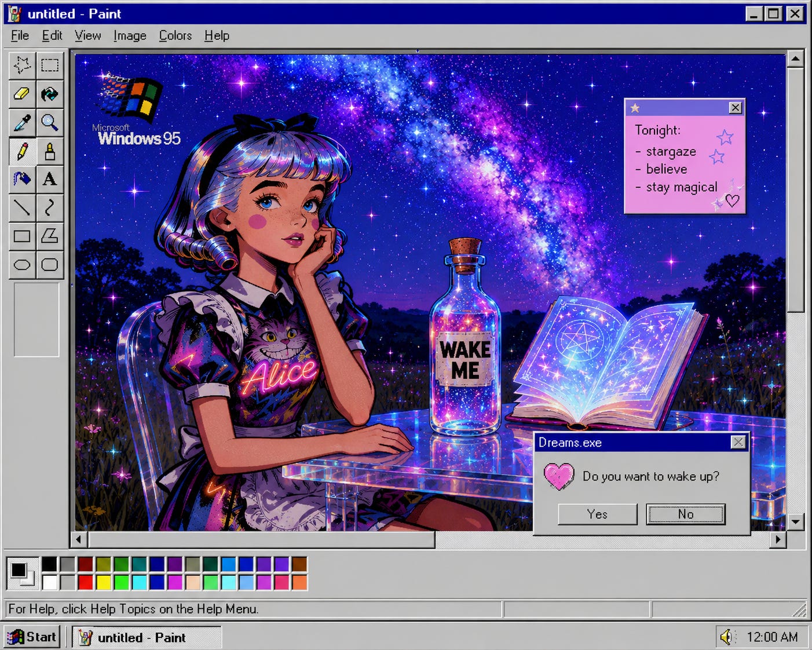Select the Pick Color eyedropper tool
Image resolution: width=812 pixels, height=650 pixels.
(22, 122)
